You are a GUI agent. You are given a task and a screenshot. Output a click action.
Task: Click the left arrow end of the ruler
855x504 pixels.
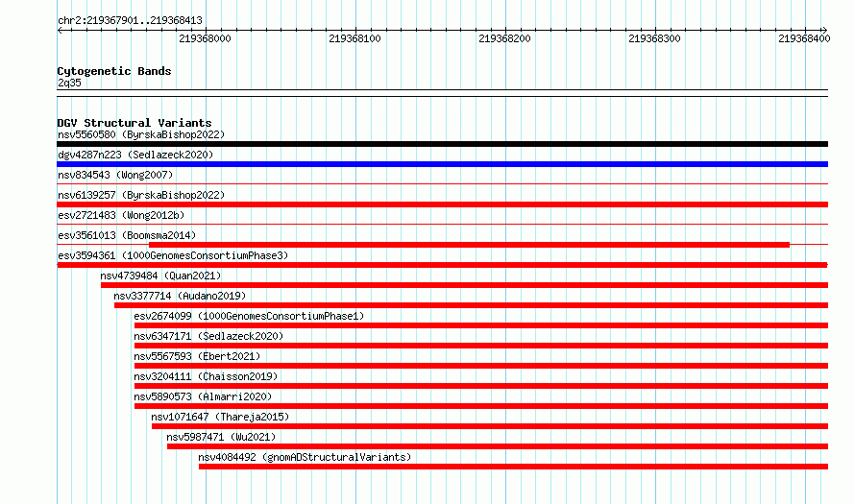(60, 30)
